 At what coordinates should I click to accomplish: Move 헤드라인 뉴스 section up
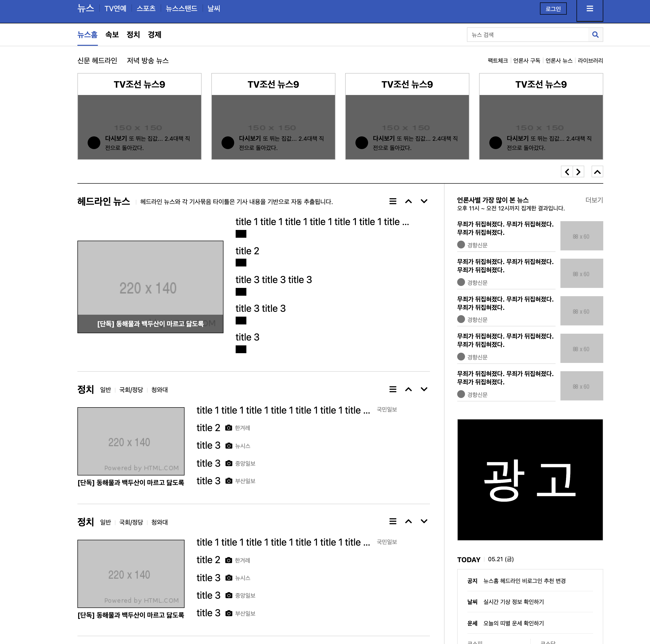[x=409, y=201]
